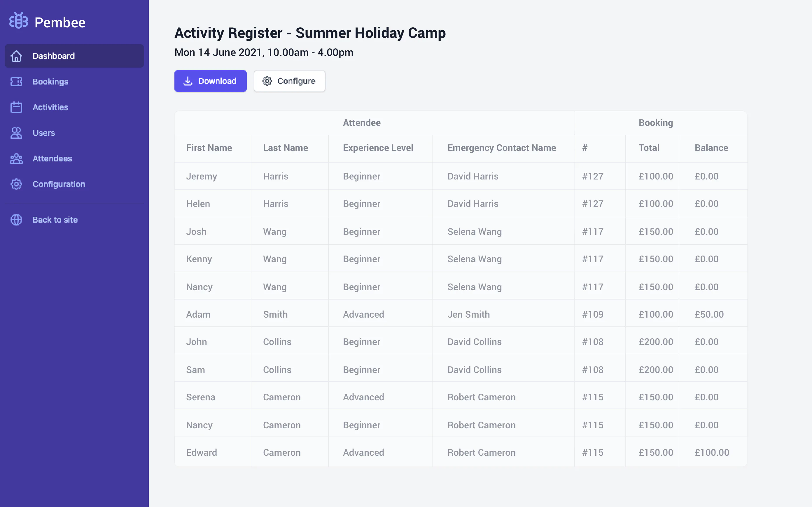Select the Balance column header

(x=711, y=148)
